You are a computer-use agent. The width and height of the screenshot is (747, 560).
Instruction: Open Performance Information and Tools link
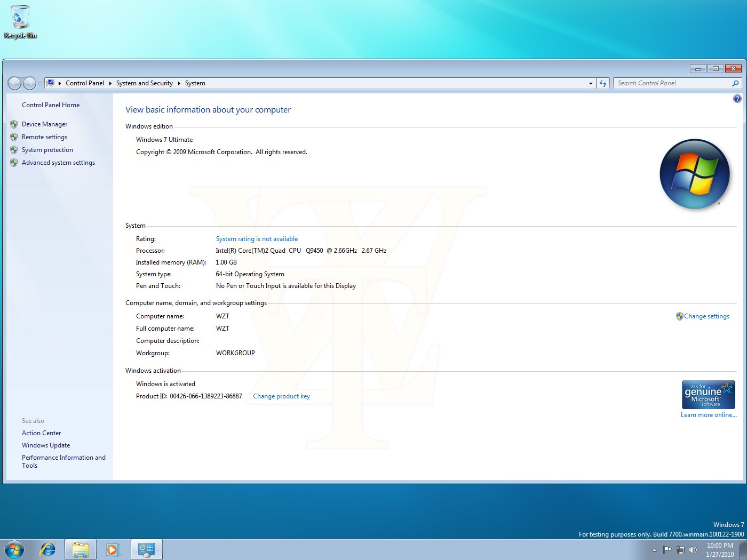pos(63,461)
